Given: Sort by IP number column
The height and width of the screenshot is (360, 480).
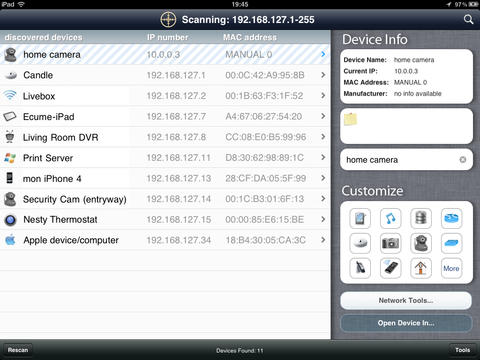Looking at the screenshot, I should (168, 37).
